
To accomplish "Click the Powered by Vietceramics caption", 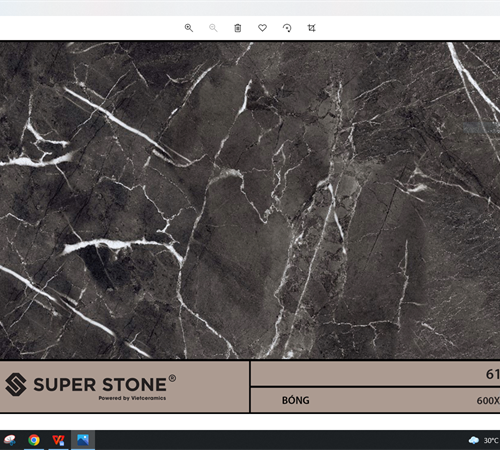I will (132, 398).
